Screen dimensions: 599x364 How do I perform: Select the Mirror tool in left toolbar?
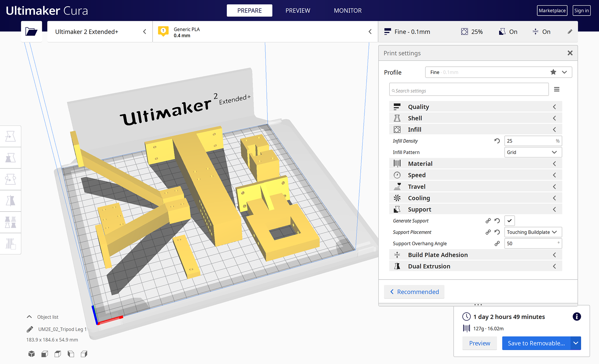pyautogui.click(x=11, y=201)
